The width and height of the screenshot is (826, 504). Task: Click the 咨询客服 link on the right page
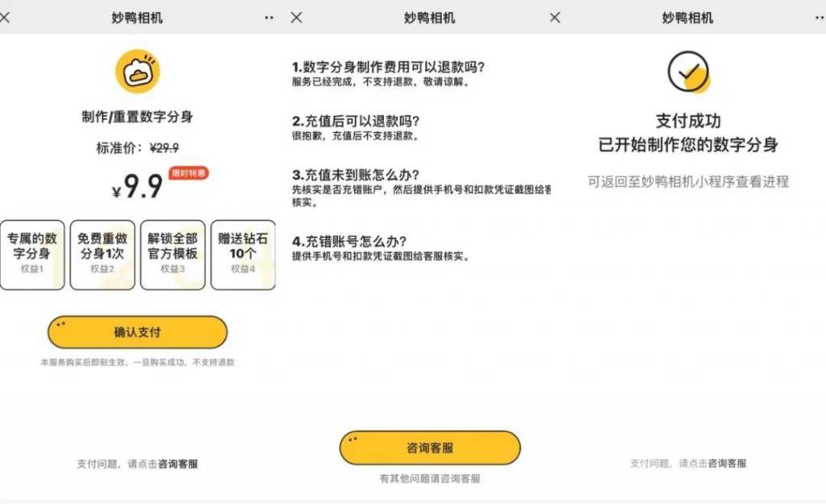727,464
